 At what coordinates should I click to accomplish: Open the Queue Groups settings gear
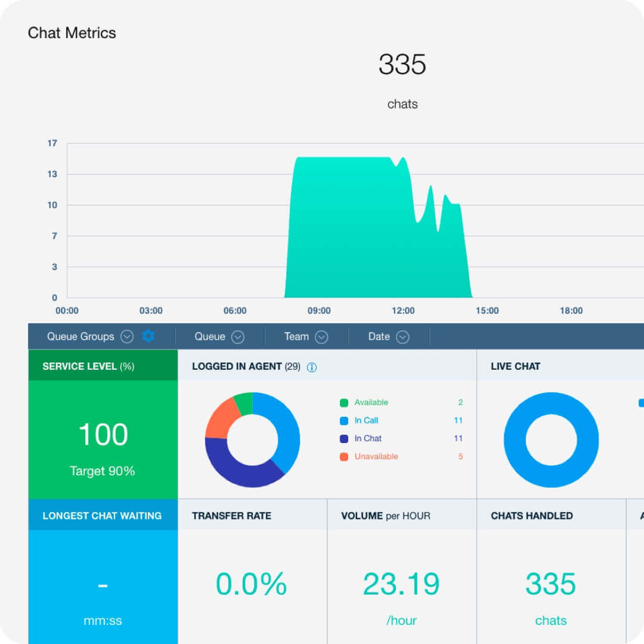tap(148, 336)
